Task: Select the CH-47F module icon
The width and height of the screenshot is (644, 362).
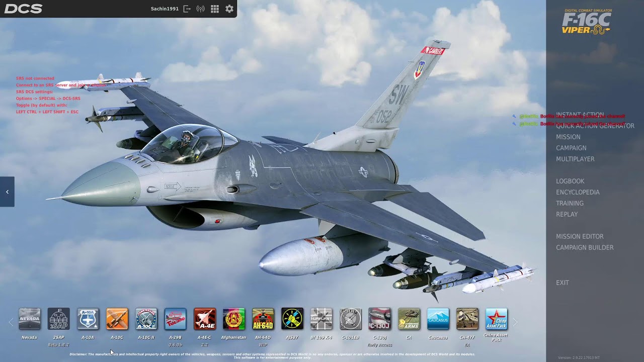Action: (467, 319)
